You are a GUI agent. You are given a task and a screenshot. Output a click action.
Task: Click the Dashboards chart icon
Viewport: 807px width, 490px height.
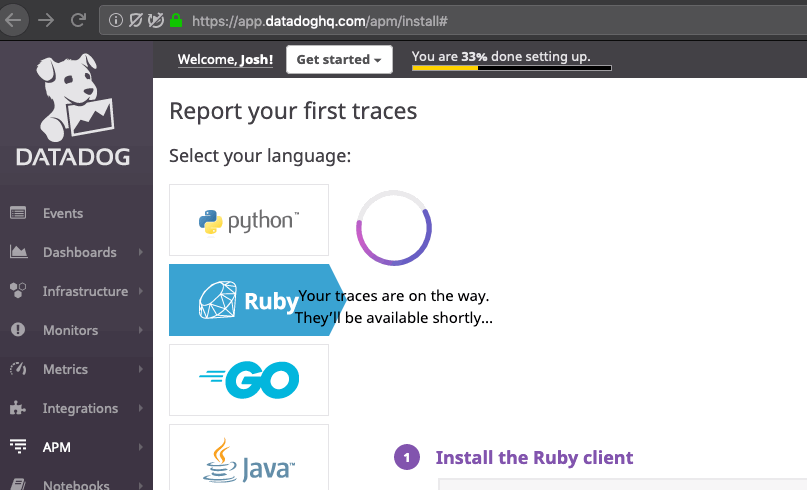pyautogui.click(x=18, y=252)
